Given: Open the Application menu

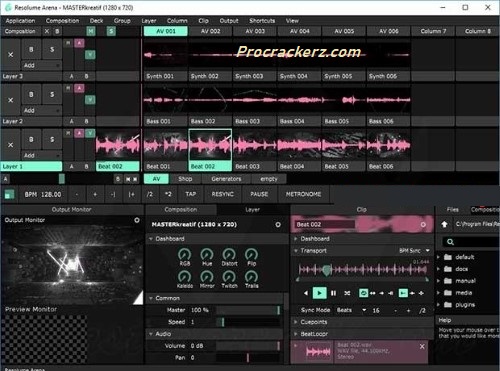Looking at the screenshot, I should (20, 21).
